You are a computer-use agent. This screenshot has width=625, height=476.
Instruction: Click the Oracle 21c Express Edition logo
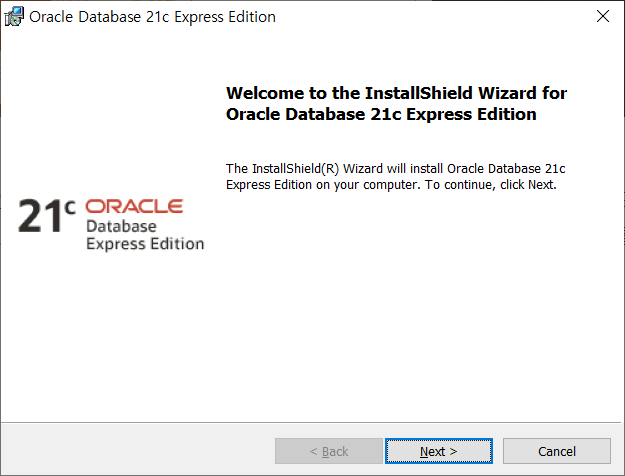click(x=111, y=224)
